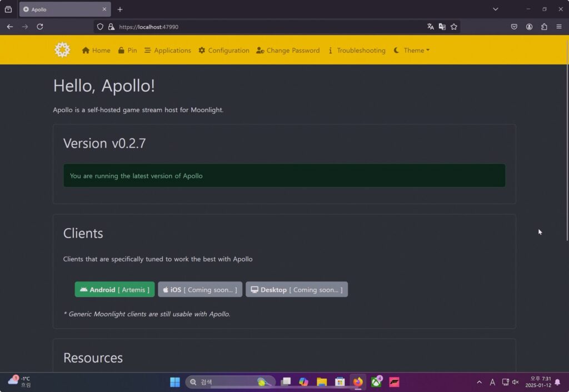Open the Change Password page
The height and width of the screenshot is (392, 569).
click(288, 51)
